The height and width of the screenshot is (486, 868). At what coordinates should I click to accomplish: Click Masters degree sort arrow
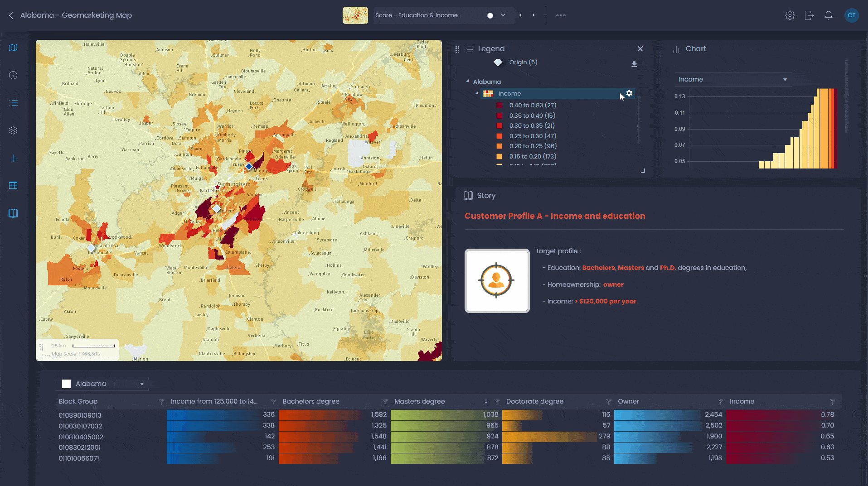point(486,401)
